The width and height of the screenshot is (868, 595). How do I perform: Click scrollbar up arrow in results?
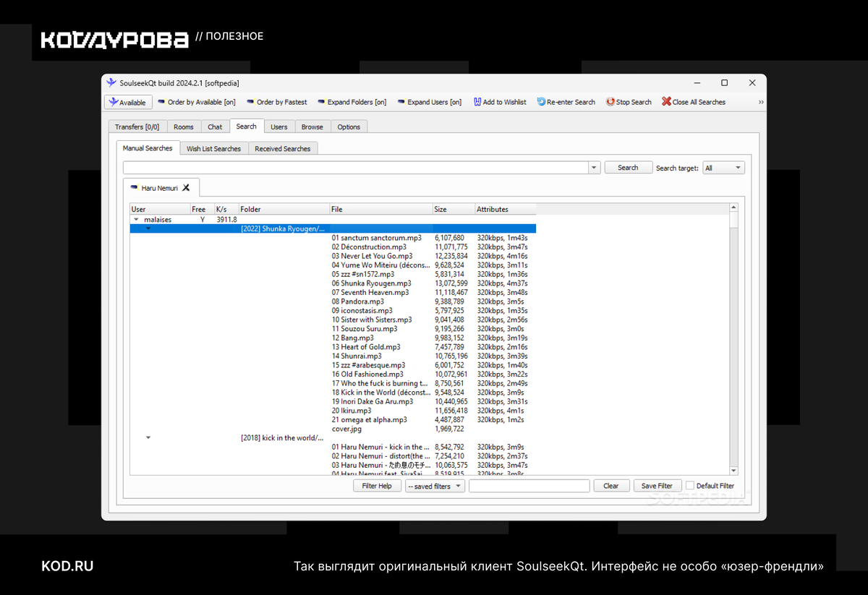tap(733, 209)
